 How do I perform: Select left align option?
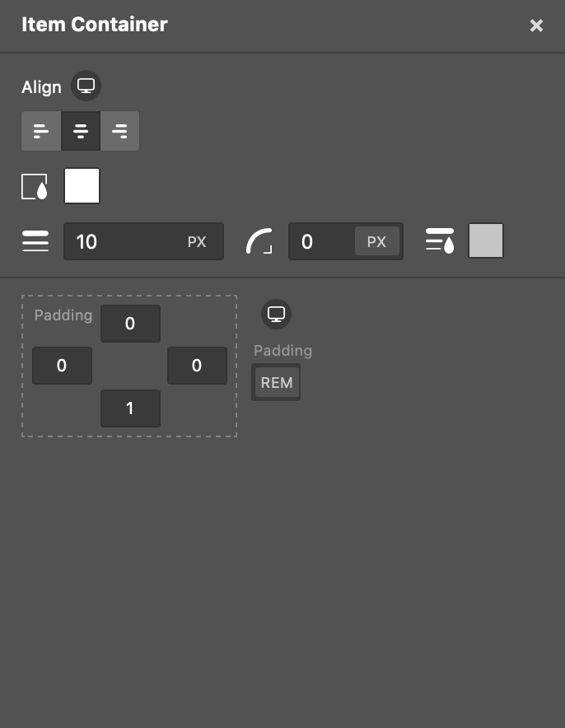41,131
